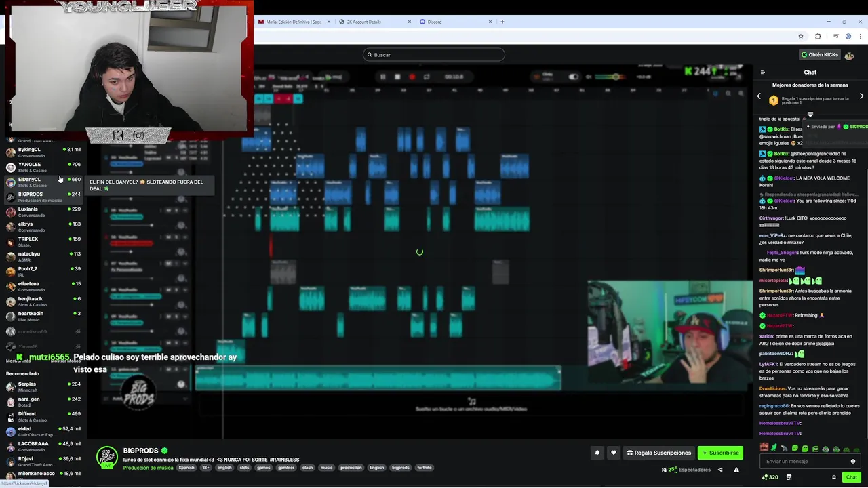Show previous top donors with left chevron

[x=759, y=96]
